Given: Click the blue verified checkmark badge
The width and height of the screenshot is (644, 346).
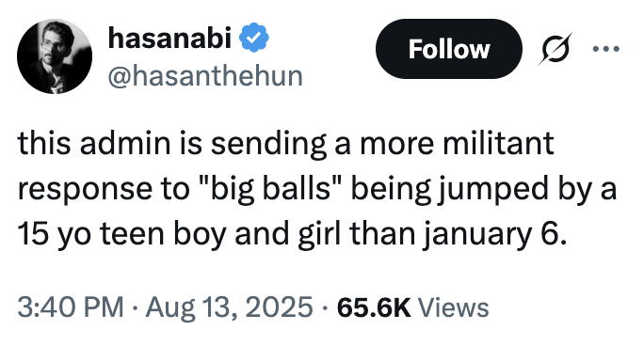Looking at the screenshot, I should pyautogui.click(x=254, y=38).
